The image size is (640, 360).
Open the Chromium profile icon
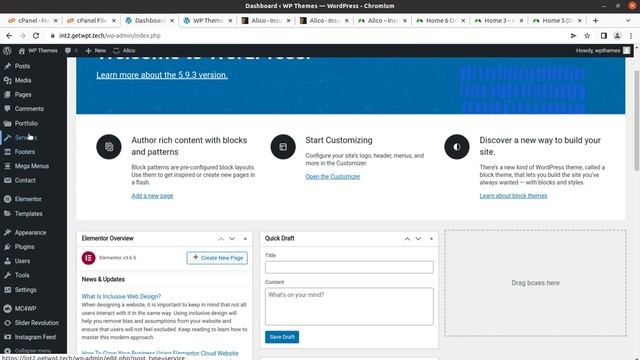617,36
